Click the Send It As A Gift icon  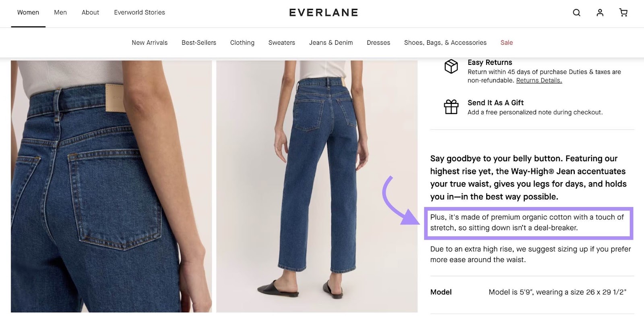click(452, 107)
